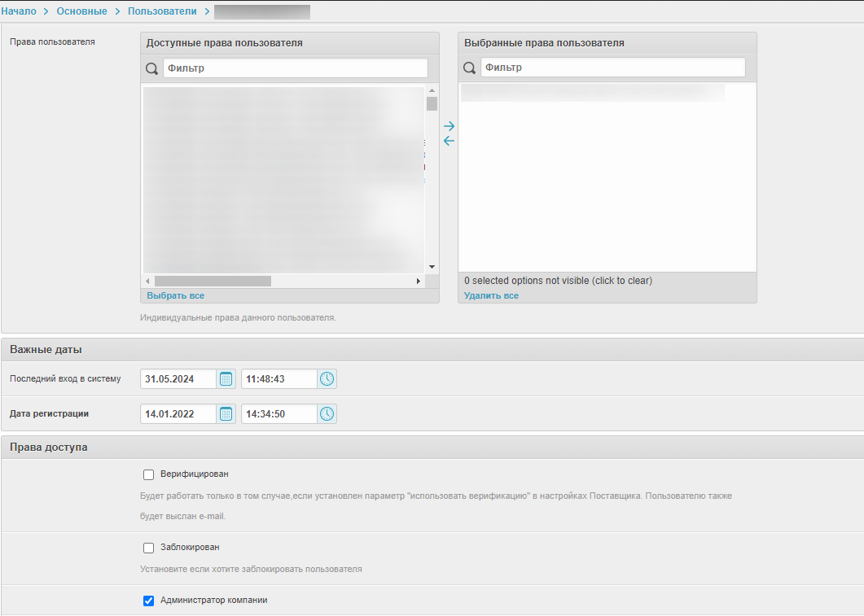Image resolution: width=864 pixels, height=616 pixels.
Task: Open calendar picker for registration date
Action: [x=226, y=414]
